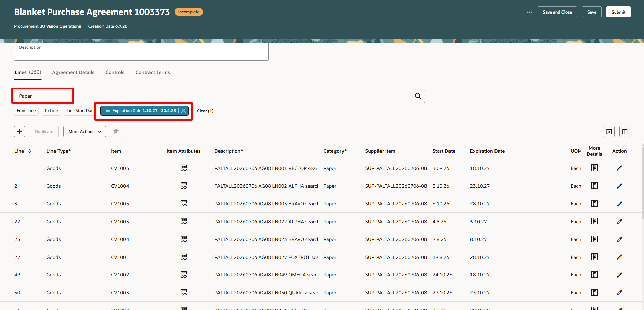This screenshot has width=644, height=310.
Task: Click the LN049 OMEGA description cell
Action: tap(266, 275)
